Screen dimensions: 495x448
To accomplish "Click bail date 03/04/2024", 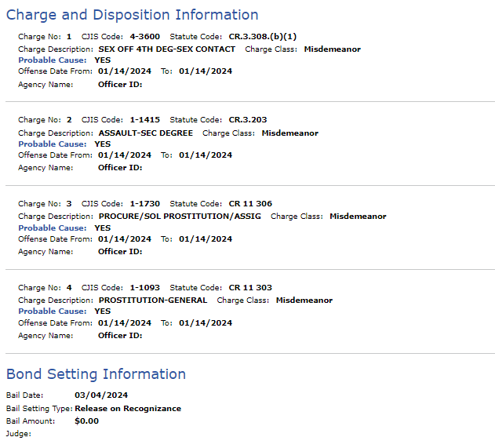I will point(101,395).
